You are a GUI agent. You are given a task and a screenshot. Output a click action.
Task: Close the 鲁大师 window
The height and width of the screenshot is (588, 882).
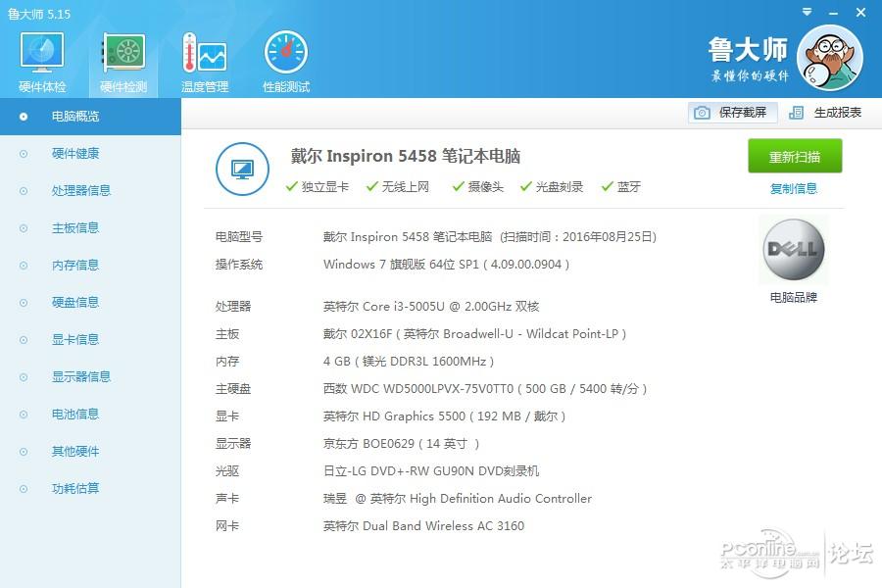point(860,12)
